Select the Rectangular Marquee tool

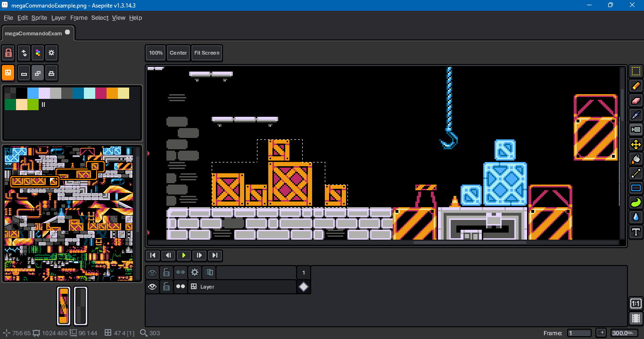636,72
